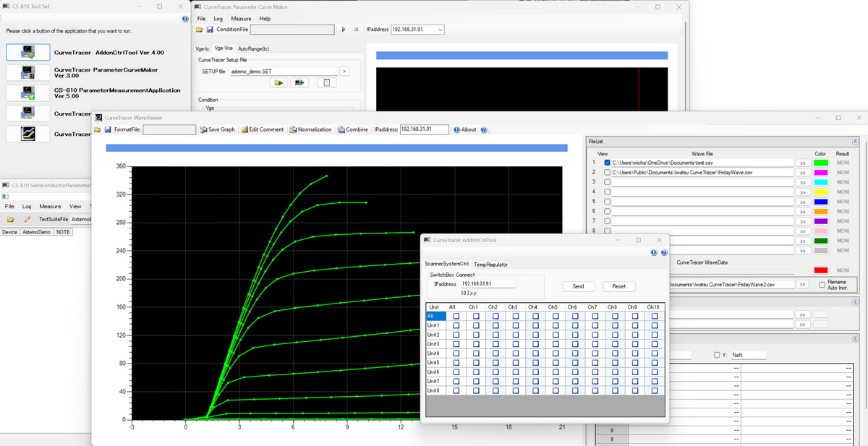Check View checkbox for FileList row 3
Viewport: 868px width, 446px height.
coord(607,182)
